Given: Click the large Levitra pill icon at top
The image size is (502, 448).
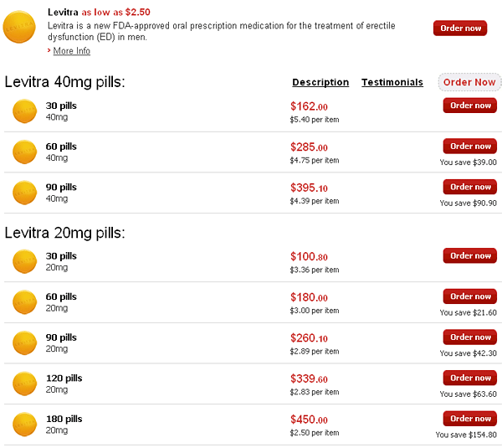Looking at the screenshot, I should (19, 29).
